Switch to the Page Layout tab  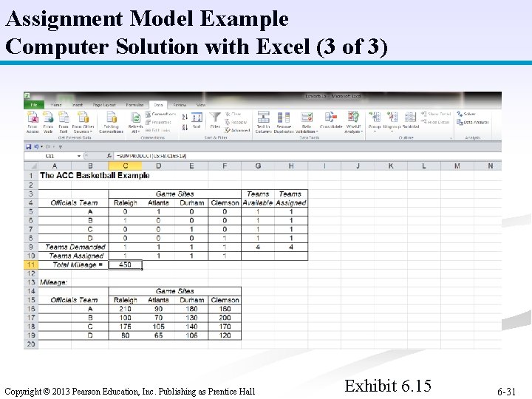tap(104, 105)
